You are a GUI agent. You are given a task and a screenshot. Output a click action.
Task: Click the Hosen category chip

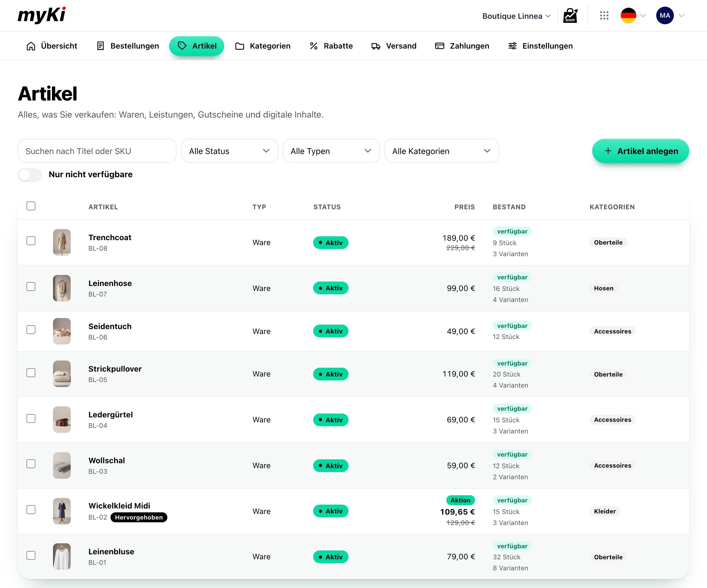pyautogui.click(x=604, y=288)
